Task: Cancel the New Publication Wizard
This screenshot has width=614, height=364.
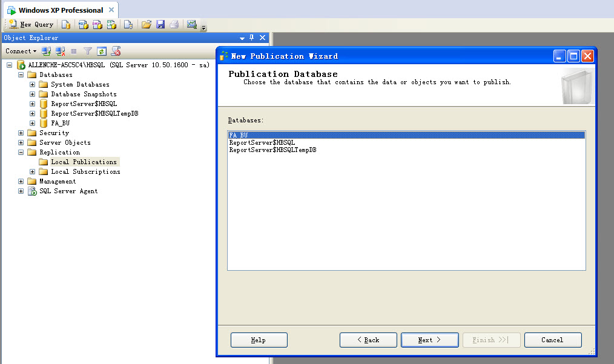Action: (552, 340)
